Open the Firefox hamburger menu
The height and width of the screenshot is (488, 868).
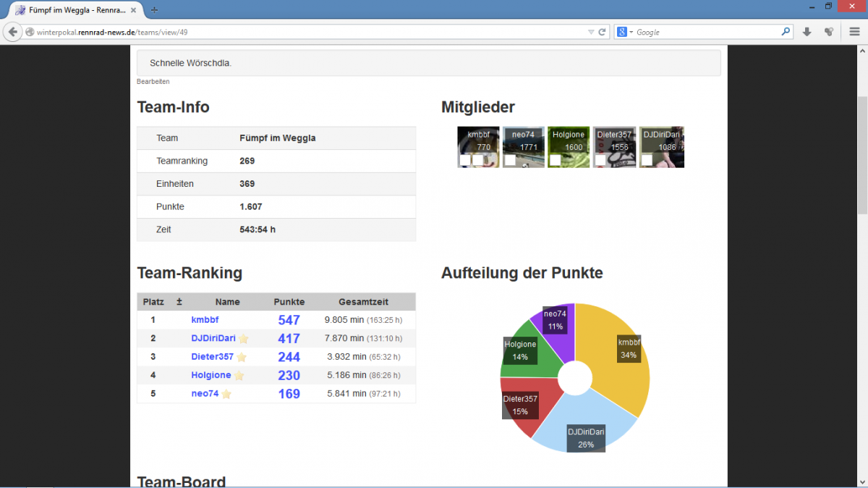click(854, 32)
